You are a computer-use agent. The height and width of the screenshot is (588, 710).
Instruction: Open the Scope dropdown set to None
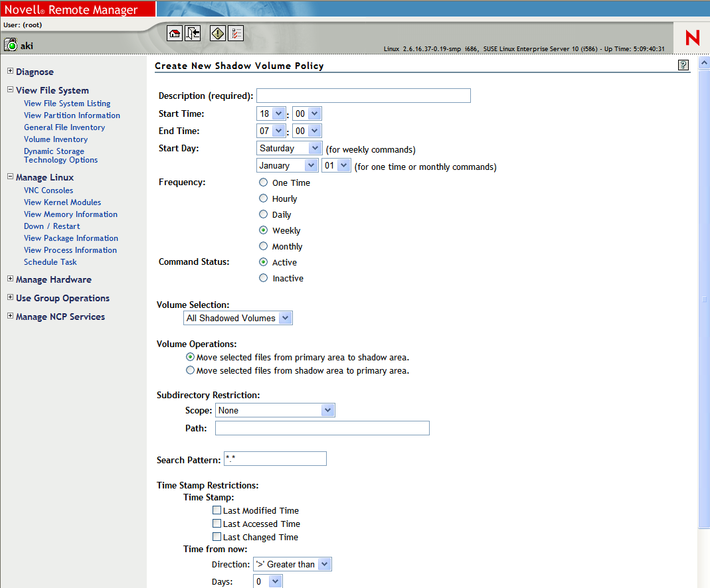(276, 410)
